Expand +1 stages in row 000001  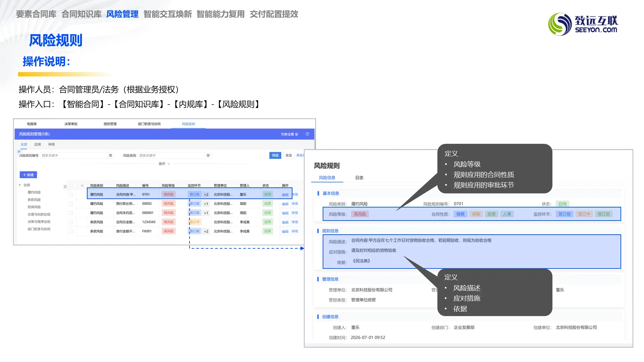click(206, 213)
